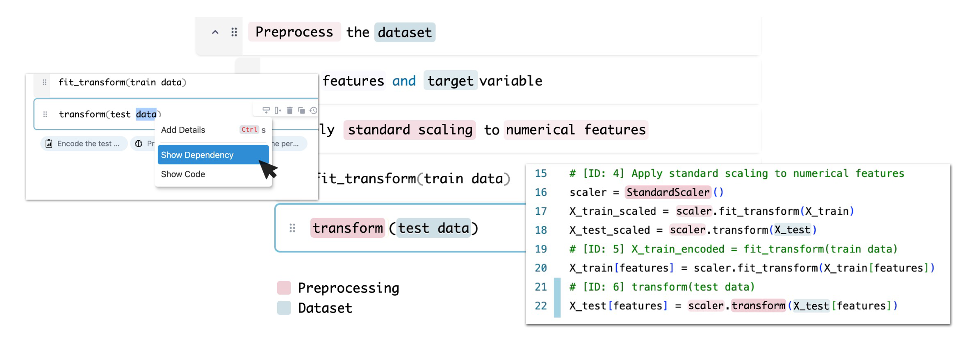Collapse the Preprocess the dataset step
The image size is (980, 346).
tap(215, 32)
